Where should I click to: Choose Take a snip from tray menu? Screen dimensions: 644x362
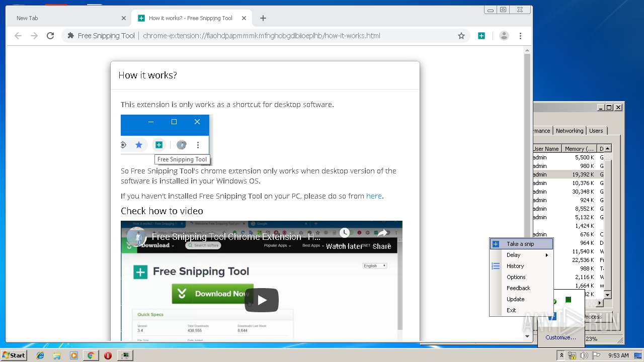(522, 244)
